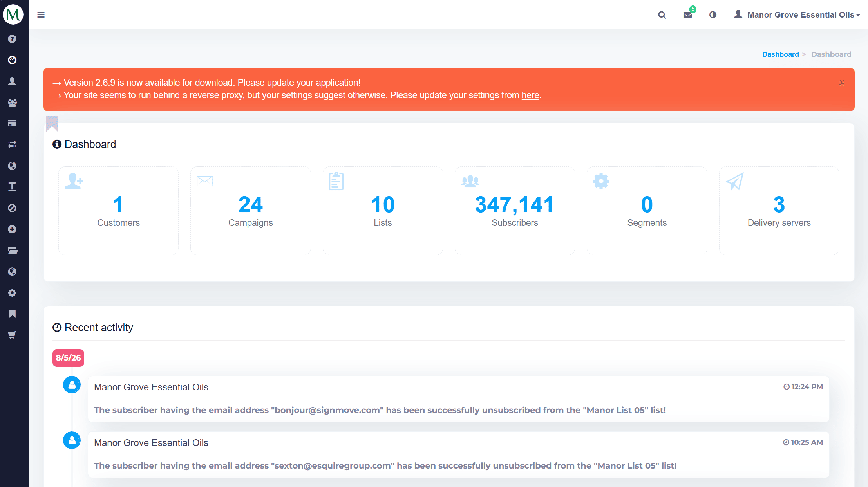Click the ribbon bookmark above Dashboard panel
This screenshot has height=487, width=868.
click(52, 123)
